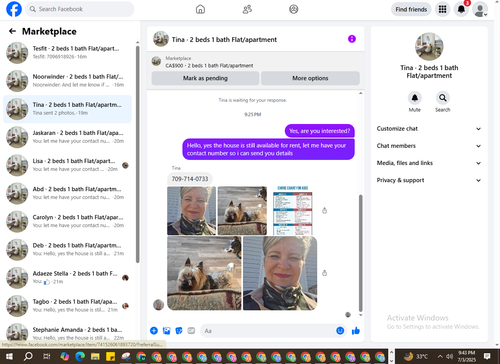Open the Deb conversation
Viewport: 500px width, 364px height.
[68, 249]
